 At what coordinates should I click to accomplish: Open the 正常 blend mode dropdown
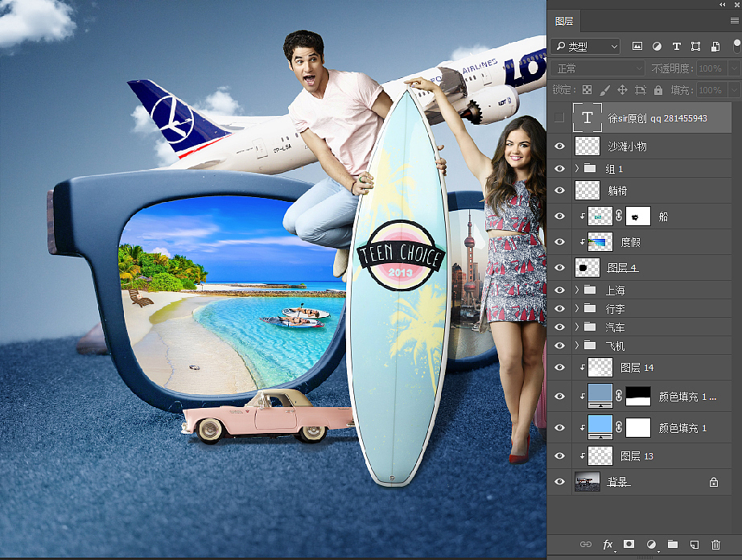click(x=598, y=68)
